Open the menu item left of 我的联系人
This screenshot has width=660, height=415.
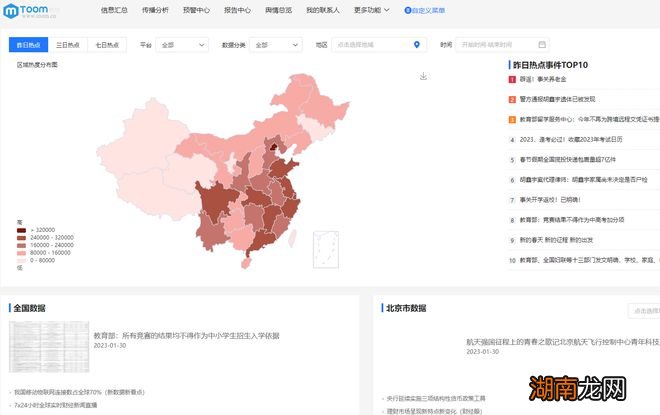(x=278, y=10)
